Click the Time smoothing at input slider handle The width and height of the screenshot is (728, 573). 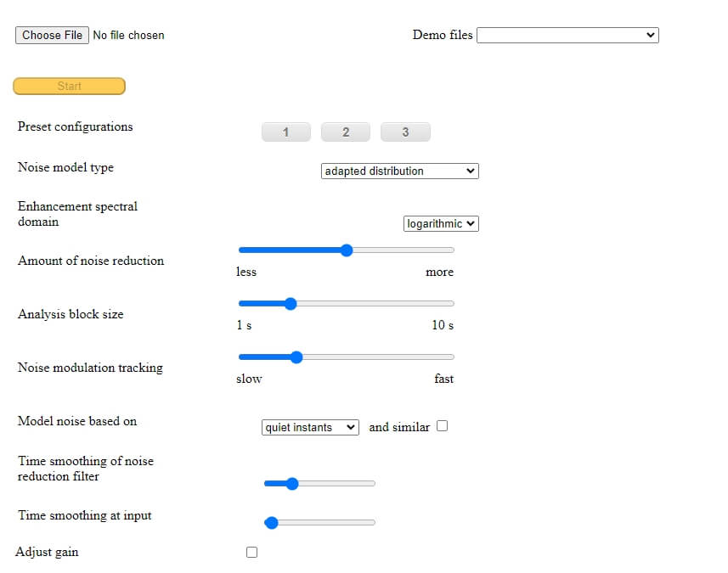click(x=272, y=523)
